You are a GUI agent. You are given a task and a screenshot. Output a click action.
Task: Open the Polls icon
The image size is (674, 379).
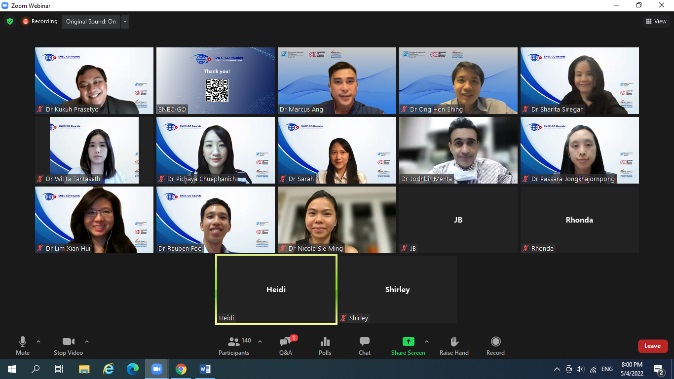click(325, 345)
